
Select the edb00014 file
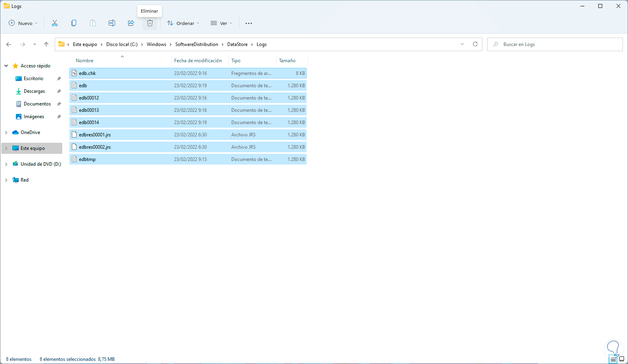click(x=89, y=123)
